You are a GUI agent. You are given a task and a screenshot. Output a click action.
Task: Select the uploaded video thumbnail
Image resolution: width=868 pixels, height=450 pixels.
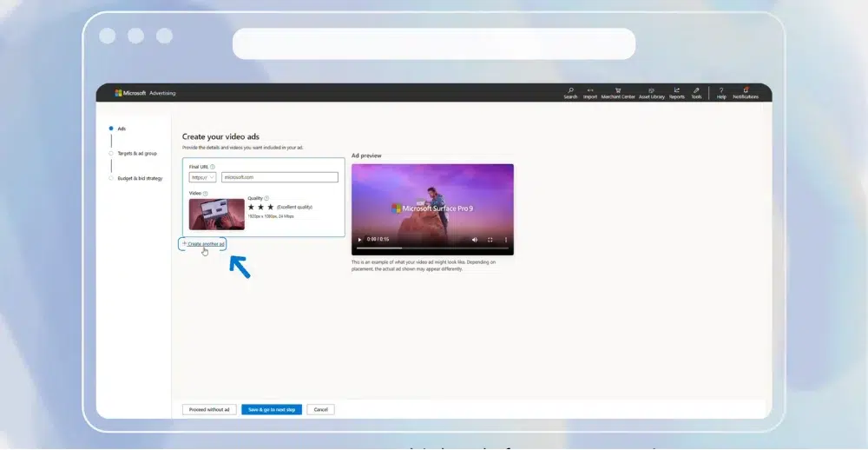[x=216, y=215]
